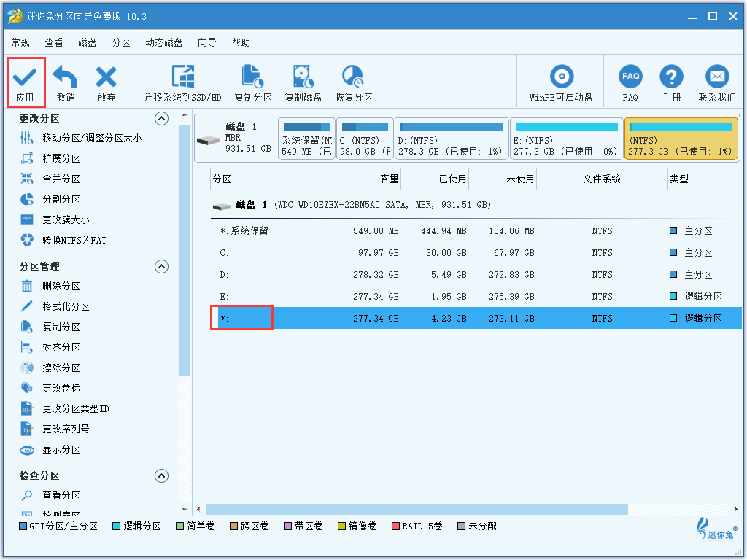Open the 帮助 menu
The image size is (747, 560).
pyautogui.click(x=241, y=43)
